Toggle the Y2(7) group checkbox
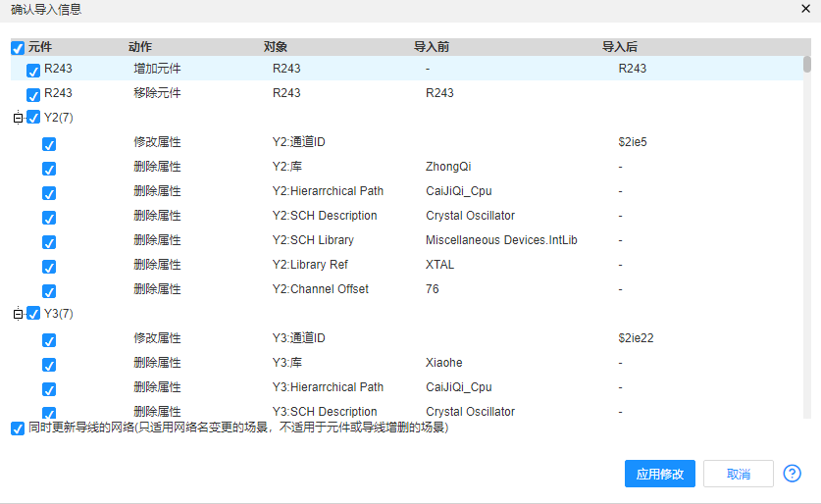Image resolution: width=821 pixels, height=504 pixels. [33, 119]
